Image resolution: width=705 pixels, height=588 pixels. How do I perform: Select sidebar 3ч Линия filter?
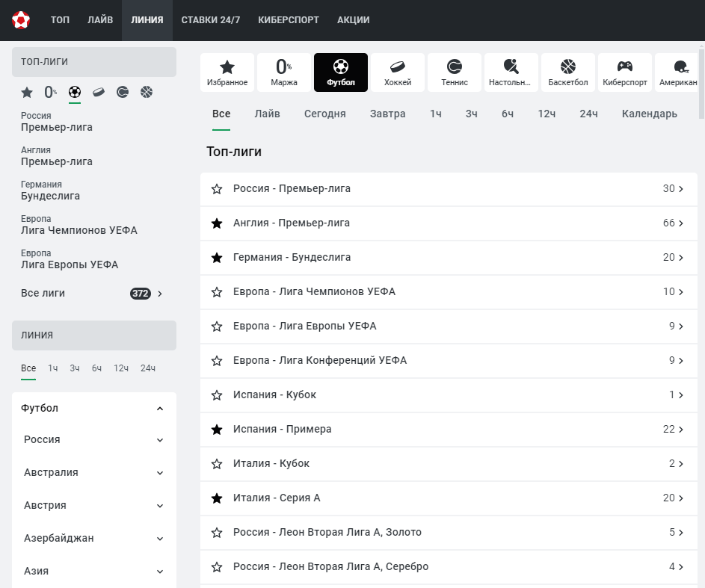(x=75, y=368)
